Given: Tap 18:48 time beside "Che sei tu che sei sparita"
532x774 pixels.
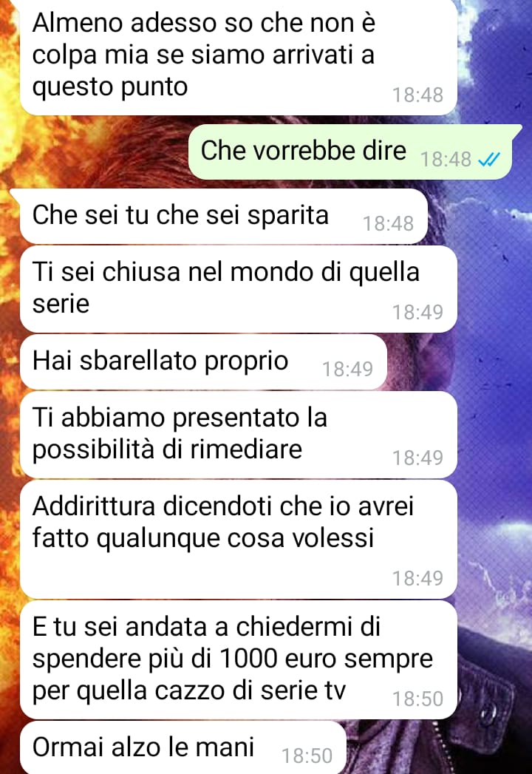Looking at the screenshot, I should point(388,223).
